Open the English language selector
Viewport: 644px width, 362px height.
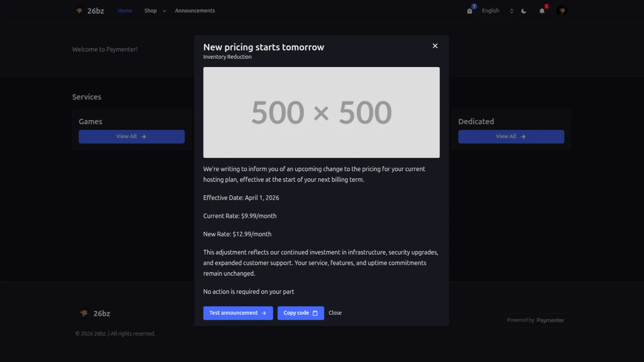click(490, 11)
